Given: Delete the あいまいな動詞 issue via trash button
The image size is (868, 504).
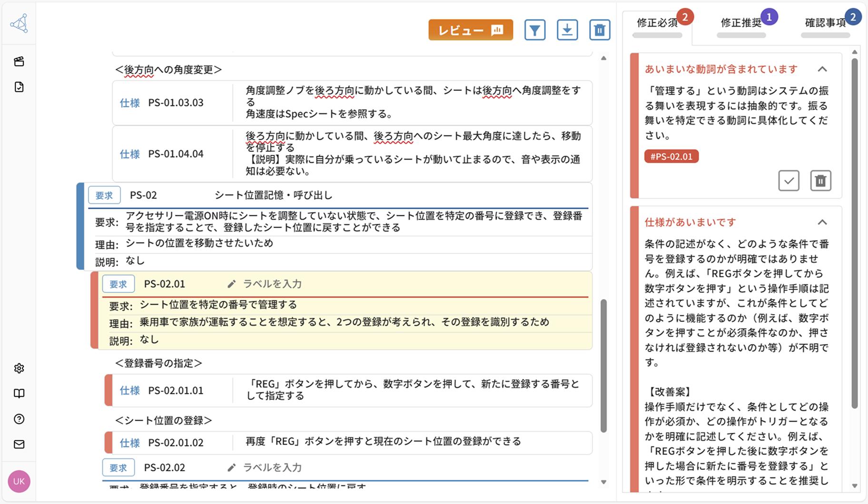Looking at the screenshot, I should pyautogui.click(x=821, y=181).
